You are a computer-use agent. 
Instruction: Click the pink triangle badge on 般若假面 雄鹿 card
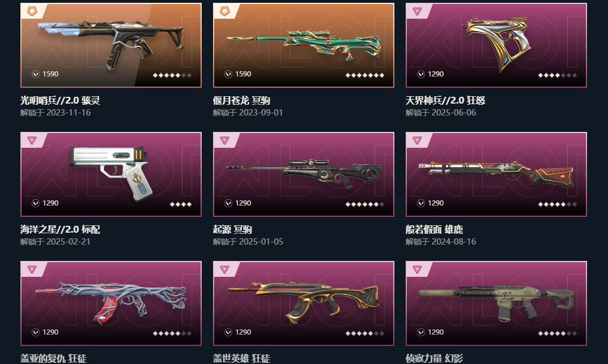[x=417, y=140]
